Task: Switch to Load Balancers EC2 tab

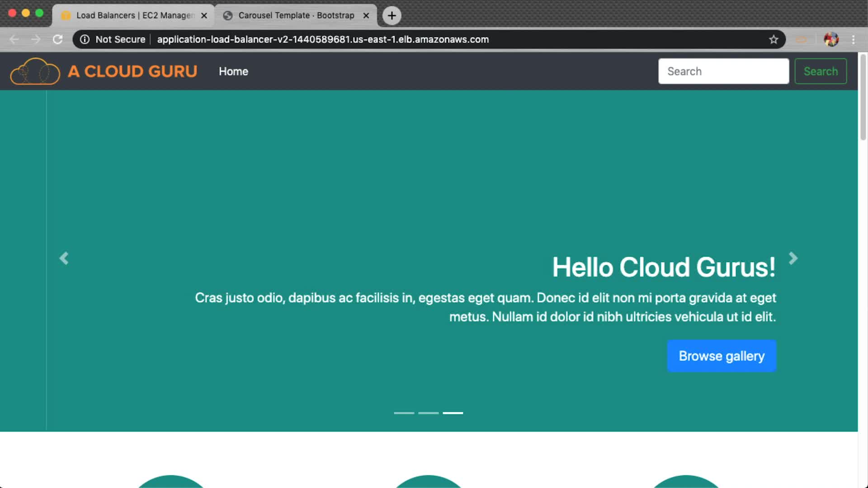Action: 131,15
